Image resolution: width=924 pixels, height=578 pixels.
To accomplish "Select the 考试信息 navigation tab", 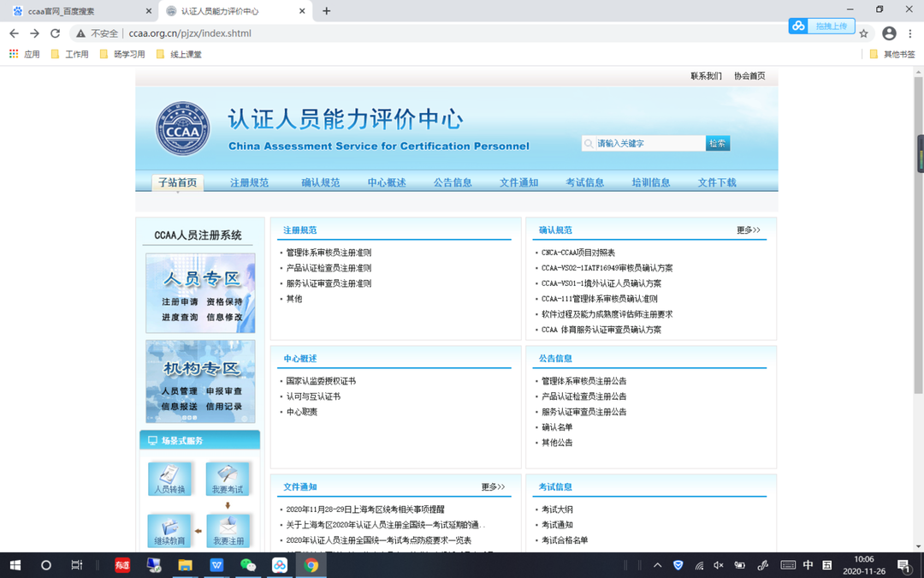I will [x=584, y=183].
